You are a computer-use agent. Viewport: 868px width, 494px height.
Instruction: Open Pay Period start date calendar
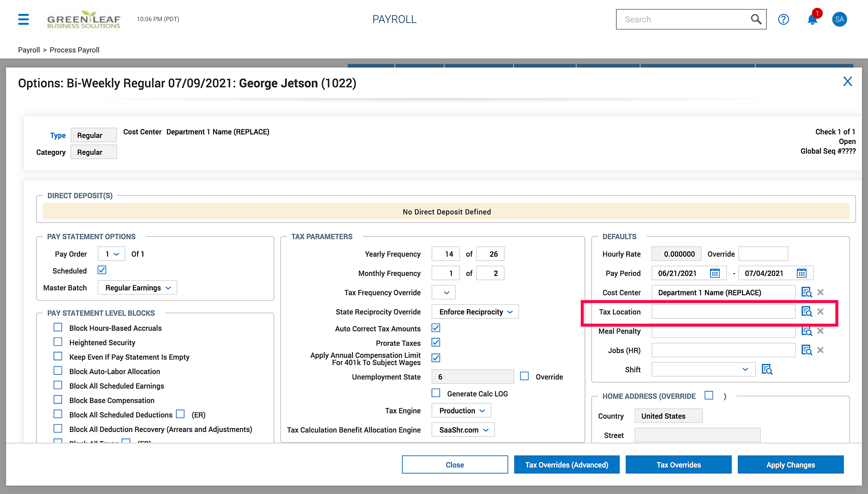pyautogui.click(x=714, y=273)
